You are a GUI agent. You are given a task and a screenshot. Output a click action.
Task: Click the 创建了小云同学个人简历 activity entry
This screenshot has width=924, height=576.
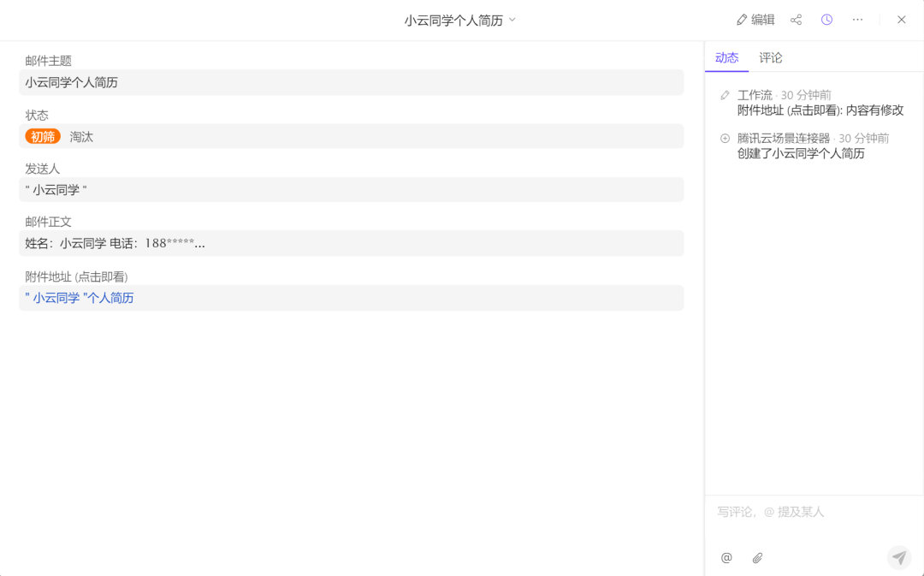point(801,154)
